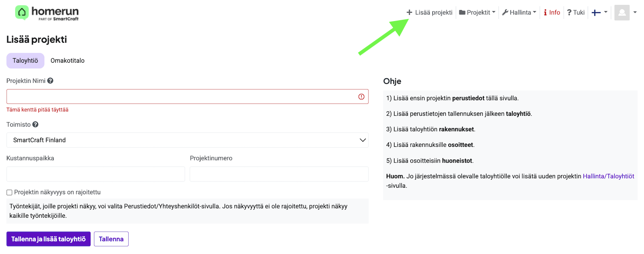Click the plus icon beside Lisää projekti
644x254 pixels.
(409, 12)
